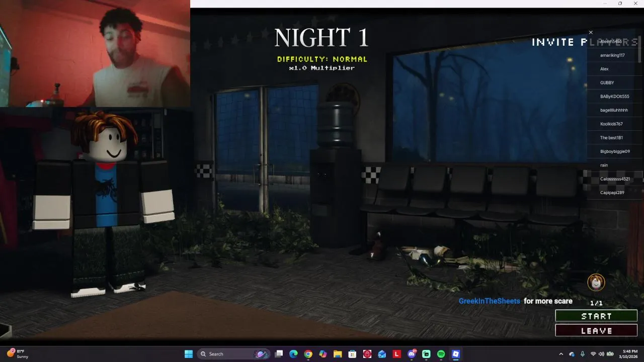Open Spotify from the taskbar
Screen dimensions: 644x362
click(441, 354)
